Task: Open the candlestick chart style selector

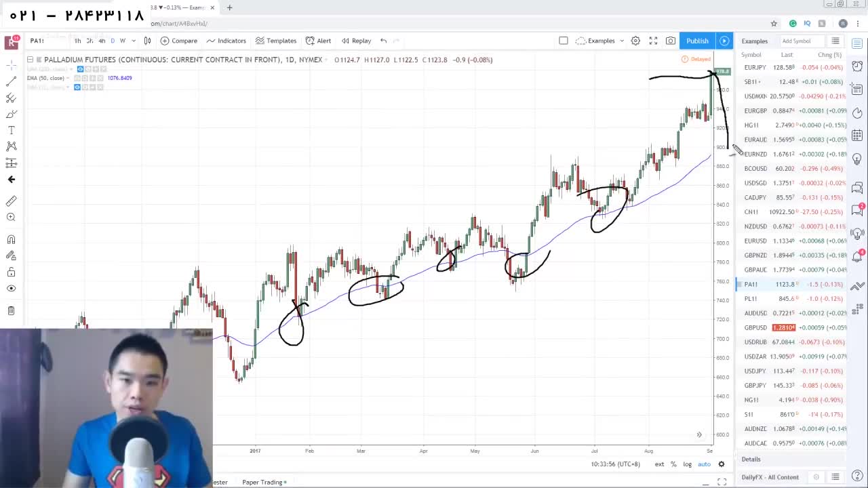Action: click(x=147, y=41)
